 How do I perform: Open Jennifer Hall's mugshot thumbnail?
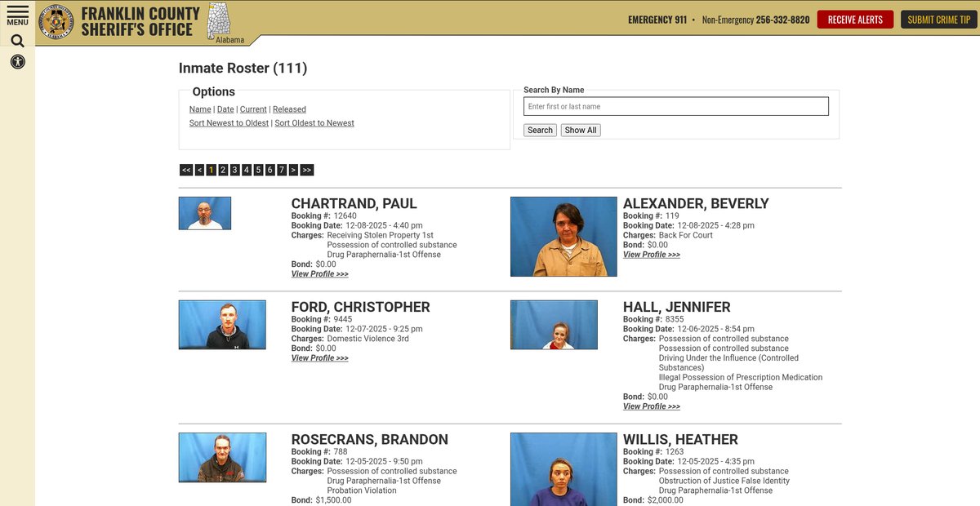(x=554, y=325)
